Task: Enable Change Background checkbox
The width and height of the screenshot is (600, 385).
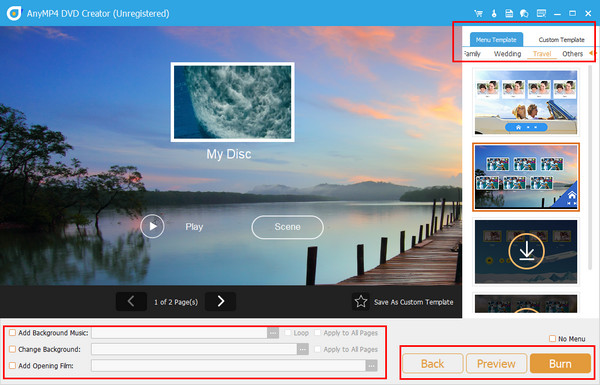Action: pyautogui.click(x=12, y=349)
